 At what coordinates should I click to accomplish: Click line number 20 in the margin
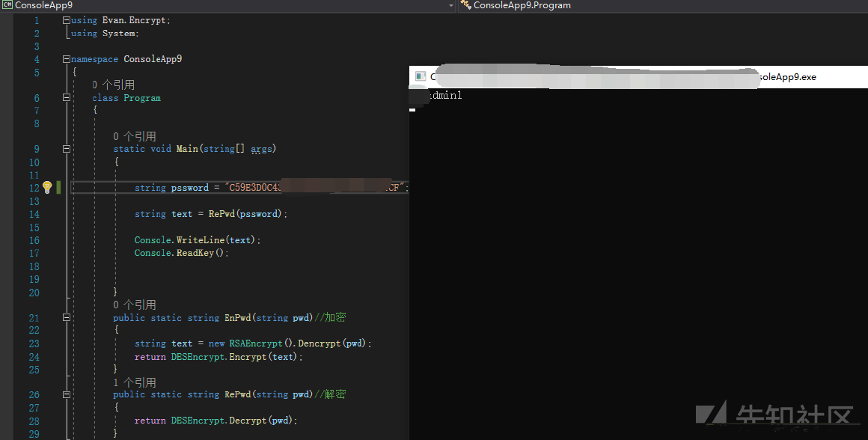click(x=34, y=293)
